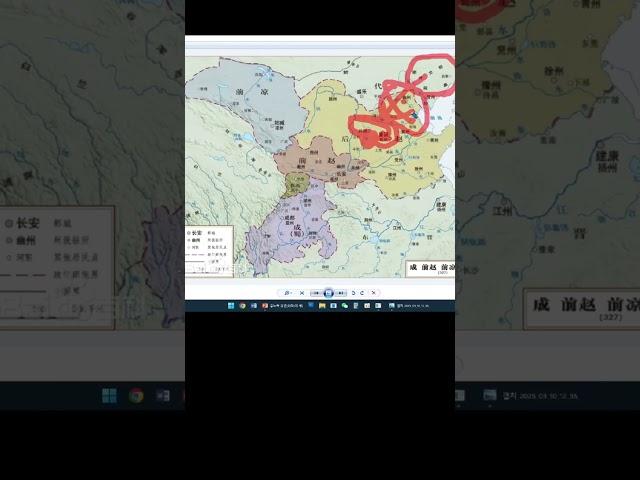Launch Google Chrome from the small taskbar
640x480 pixels.
pos(242,306)
